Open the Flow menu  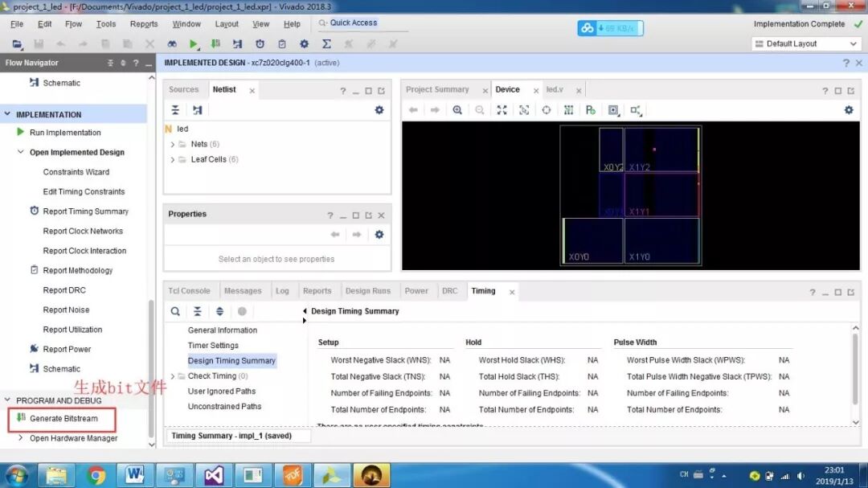[73, 24]
